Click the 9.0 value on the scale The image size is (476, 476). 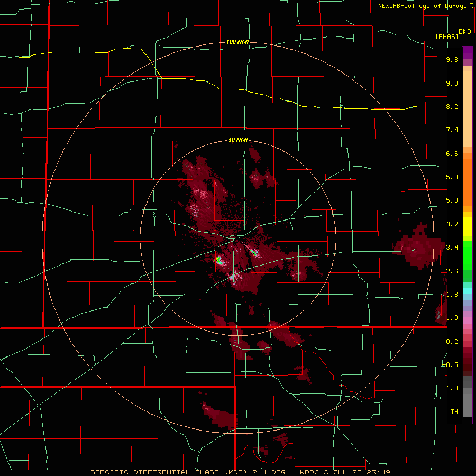(x=452, y=84)
